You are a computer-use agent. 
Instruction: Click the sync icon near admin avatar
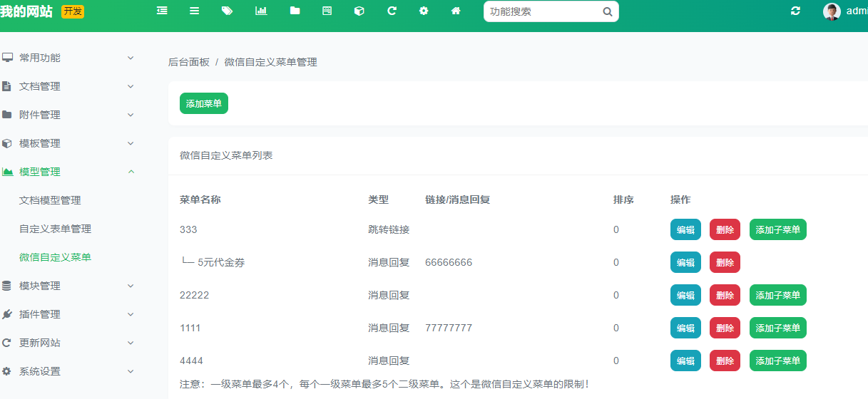click(x=795, y=11)
